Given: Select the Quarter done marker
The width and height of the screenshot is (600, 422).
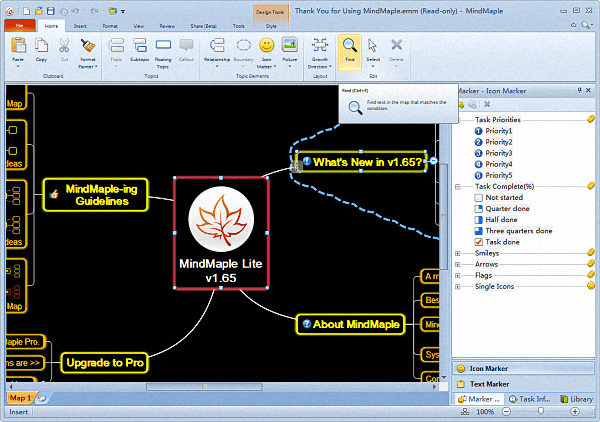Looking at the screenshot, I should [478, 209].
